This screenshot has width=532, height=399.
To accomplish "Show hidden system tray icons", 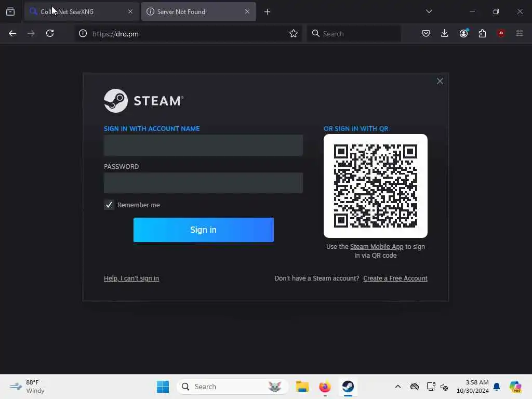I will coord(398,387).
